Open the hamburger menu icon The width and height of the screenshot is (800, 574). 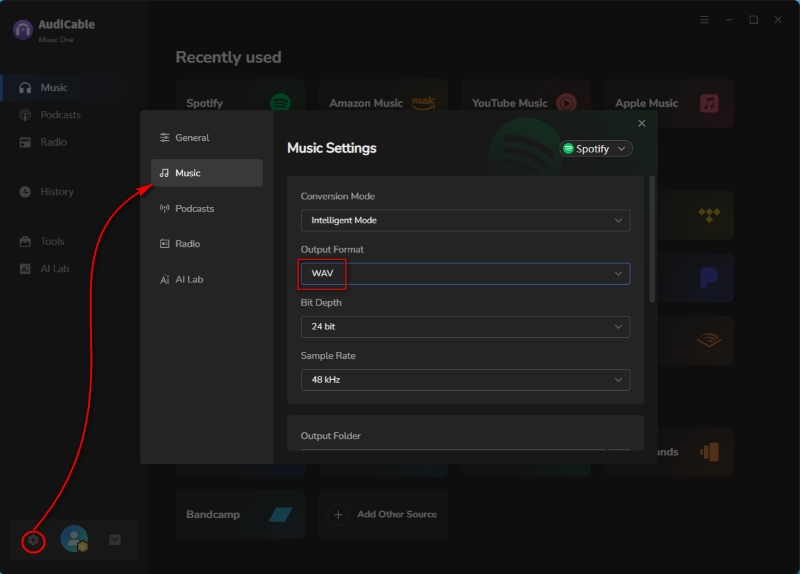click(705, 19)
